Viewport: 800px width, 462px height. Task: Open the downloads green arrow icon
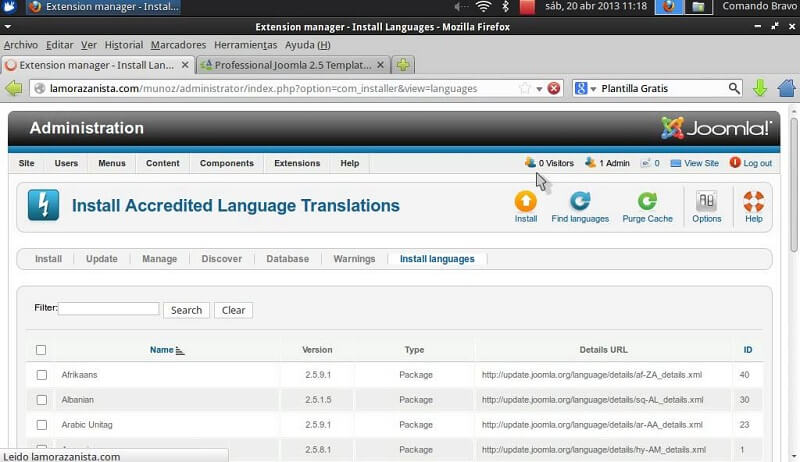point(760,88)
